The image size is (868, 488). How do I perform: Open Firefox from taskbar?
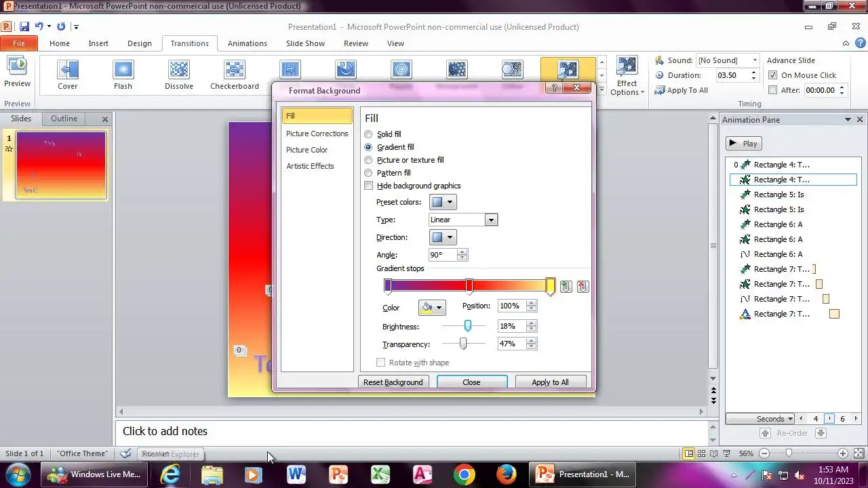click(507, 474)
